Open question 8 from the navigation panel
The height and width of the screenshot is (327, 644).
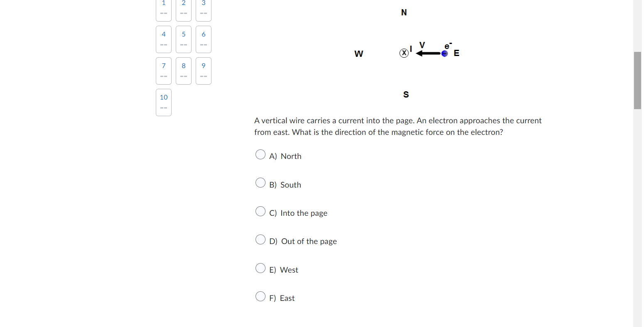[183, 71]
